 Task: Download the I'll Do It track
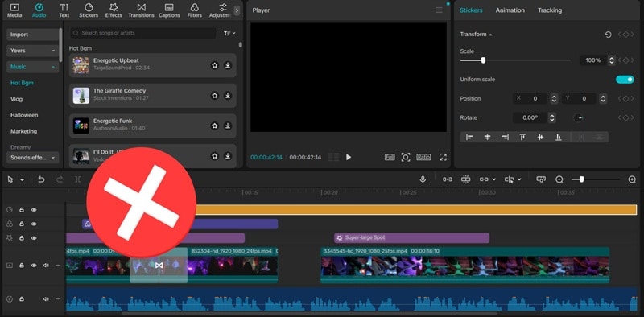(x=228, y=156)
